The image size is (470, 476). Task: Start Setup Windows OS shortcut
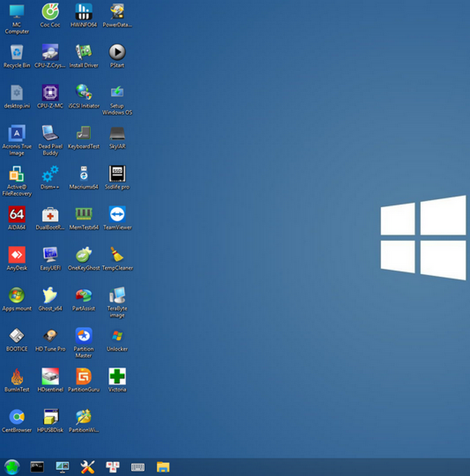117,100
